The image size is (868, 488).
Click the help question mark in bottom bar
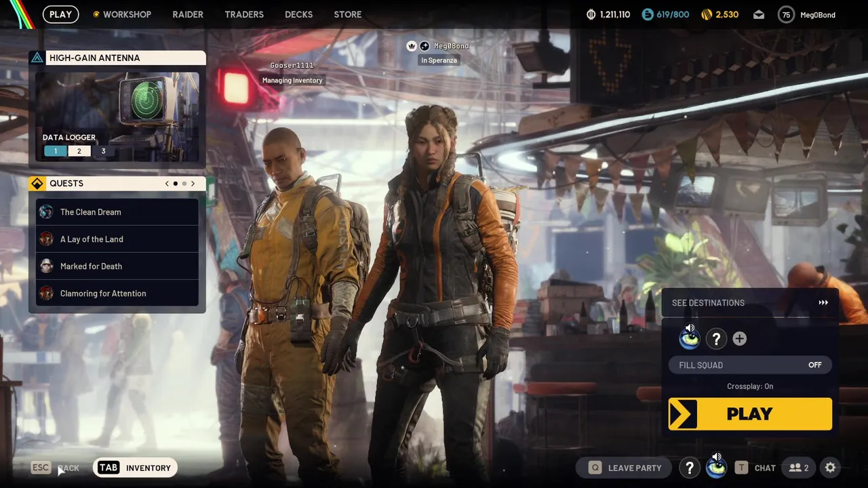(690, 468)
